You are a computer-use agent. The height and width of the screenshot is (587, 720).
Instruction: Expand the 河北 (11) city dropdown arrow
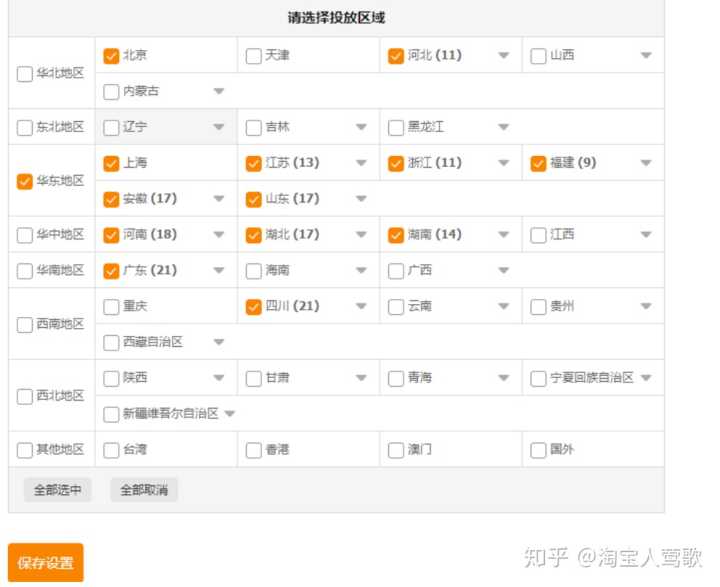pos(503,56)
